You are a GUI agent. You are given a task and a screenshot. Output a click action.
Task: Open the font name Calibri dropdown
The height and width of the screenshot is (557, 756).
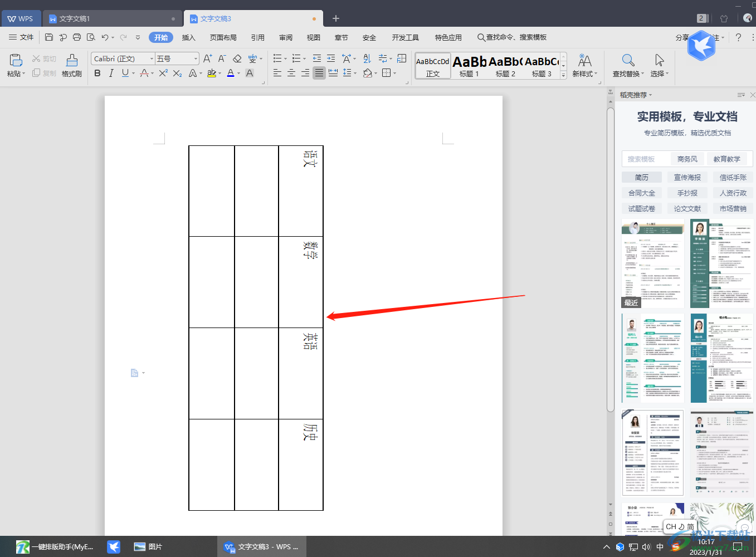152,58
